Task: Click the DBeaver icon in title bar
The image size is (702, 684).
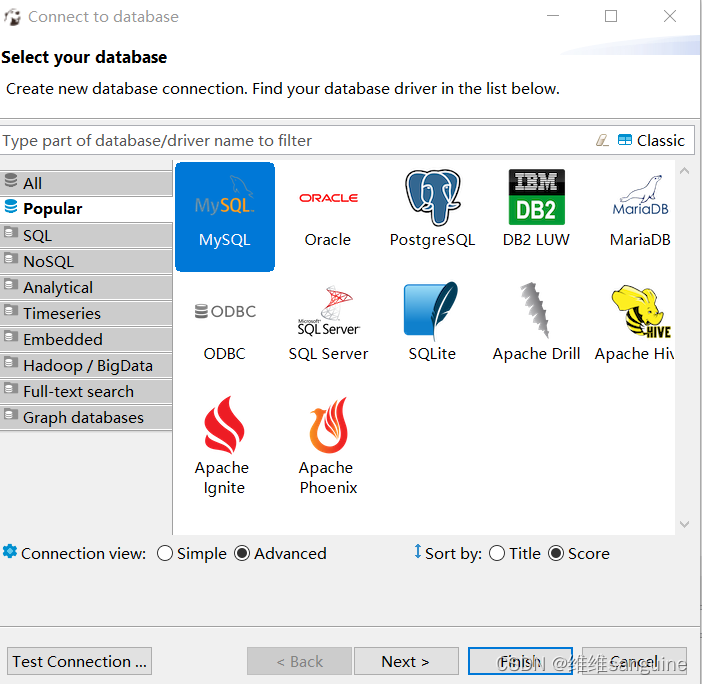Action: [13, 17]
